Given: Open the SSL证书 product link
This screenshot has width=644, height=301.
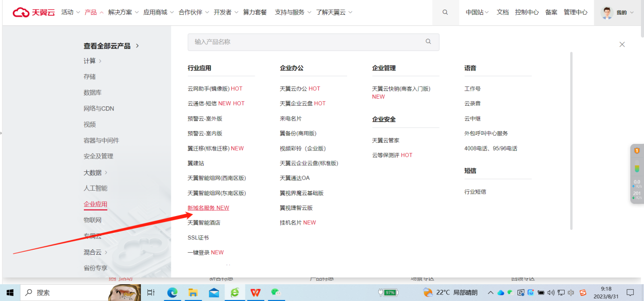Looking at the screenshot, I should click(199, 237).
